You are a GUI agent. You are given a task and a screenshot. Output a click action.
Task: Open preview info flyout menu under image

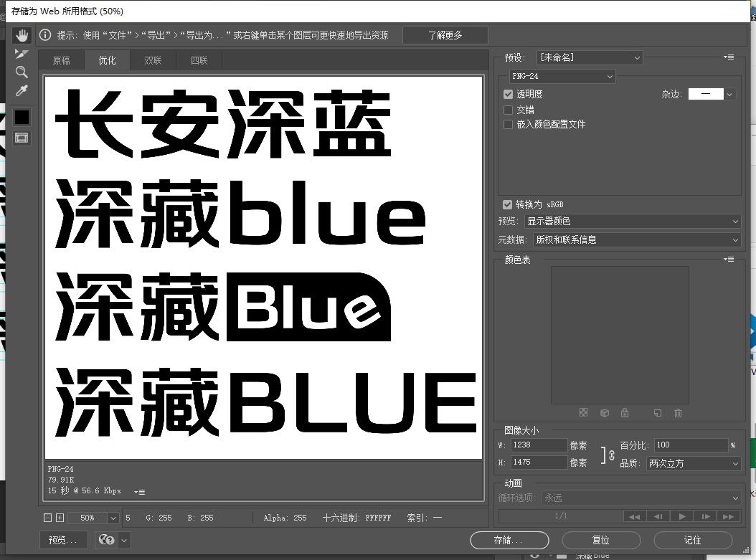coord(139,492)
